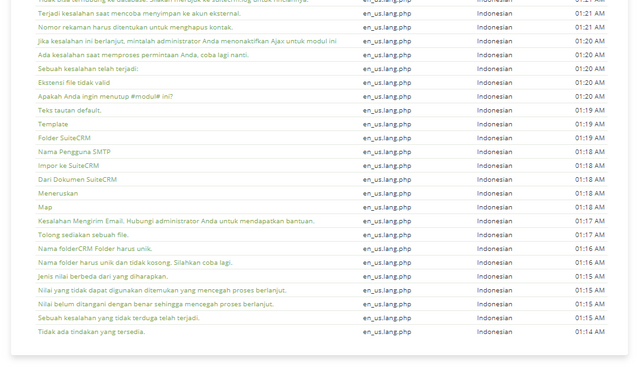
Task: Click 'Jenis nilai berbeda dari yang diharapkan.' link
Action: click(103, 277)
